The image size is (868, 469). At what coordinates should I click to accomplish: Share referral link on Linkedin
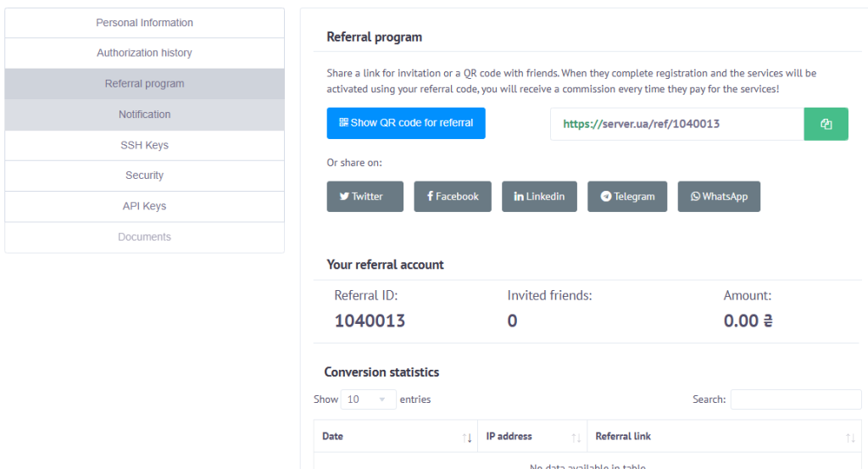click(539, 196)
